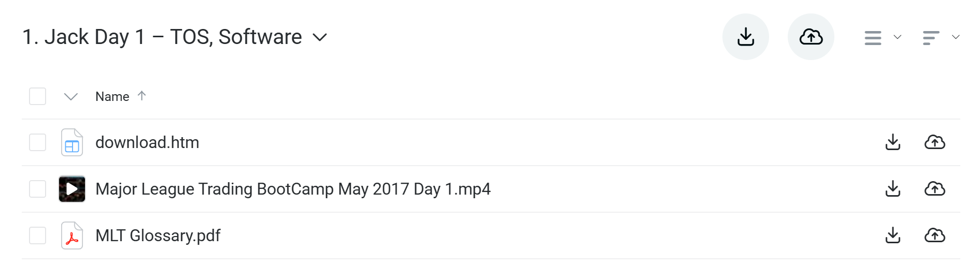Open the sort options dropdown
980x265 pixels.
point(941,37)
